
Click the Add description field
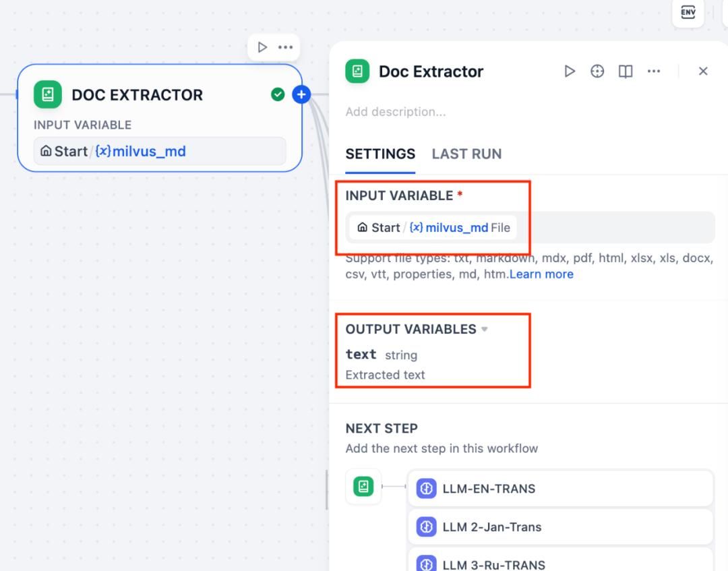tap(396, 112)
